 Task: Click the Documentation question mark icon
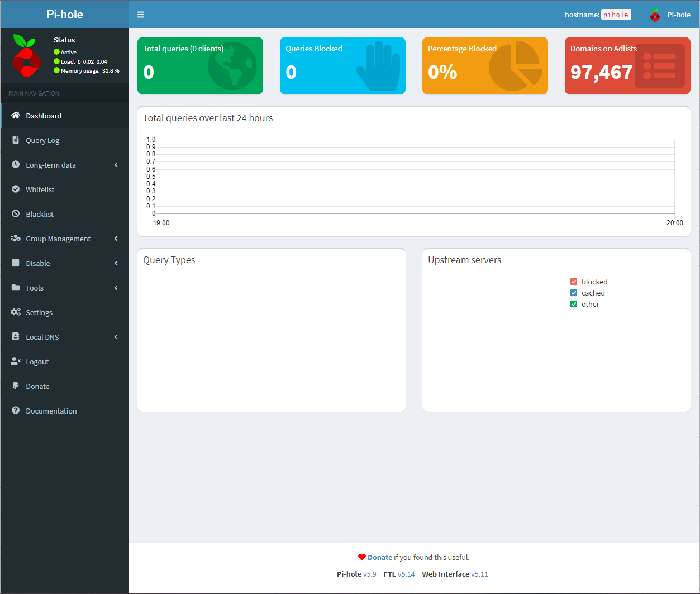(x=16, y=411)
